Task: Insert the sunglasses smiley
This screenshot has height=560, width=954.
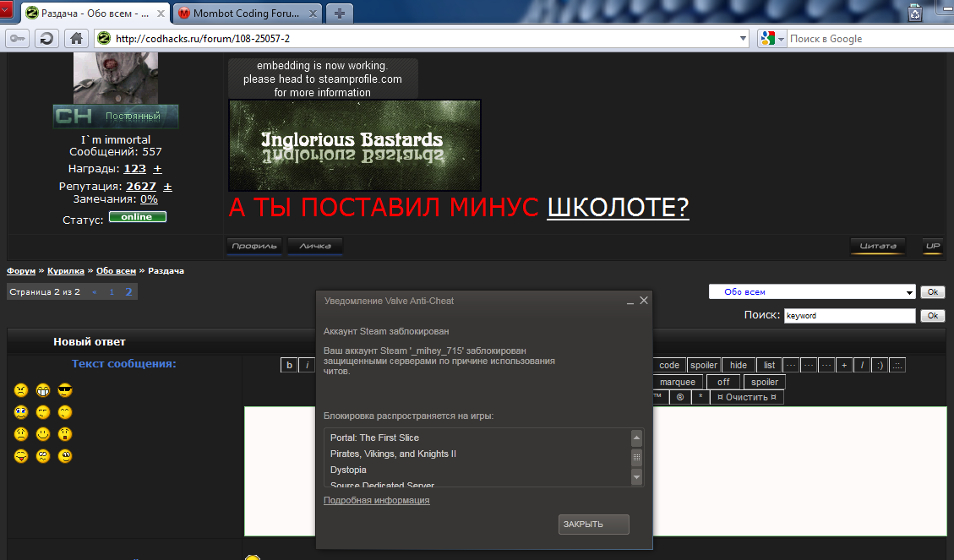Action: click(65, 390)
